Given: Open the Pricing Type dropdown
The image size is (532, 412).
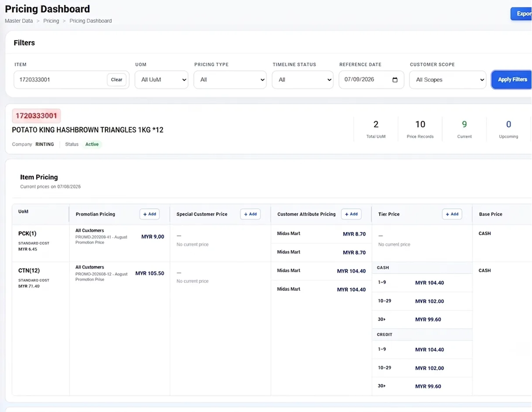Looking at the screenshot, I should [230, 80].
